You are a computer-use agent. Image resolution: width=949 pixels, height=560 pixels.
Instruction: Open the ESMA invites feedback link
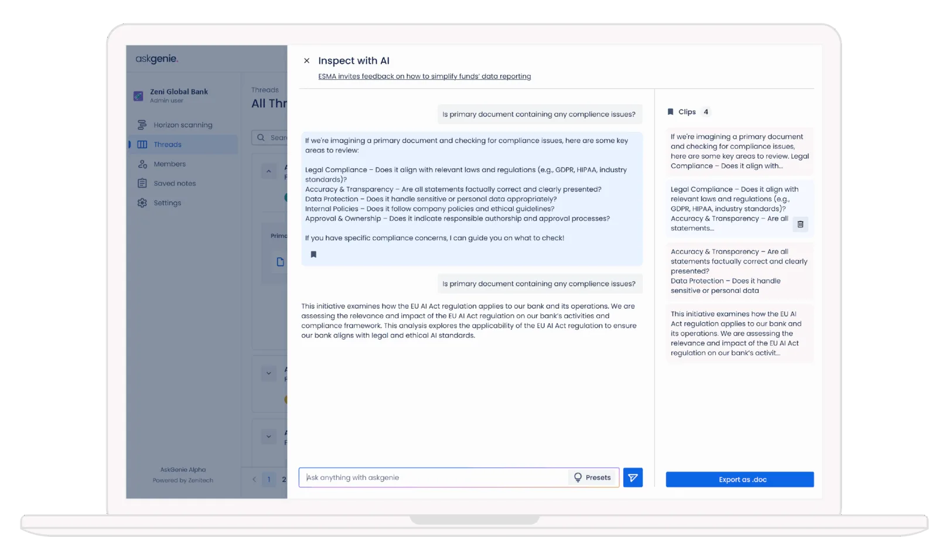tap(424, 76)
